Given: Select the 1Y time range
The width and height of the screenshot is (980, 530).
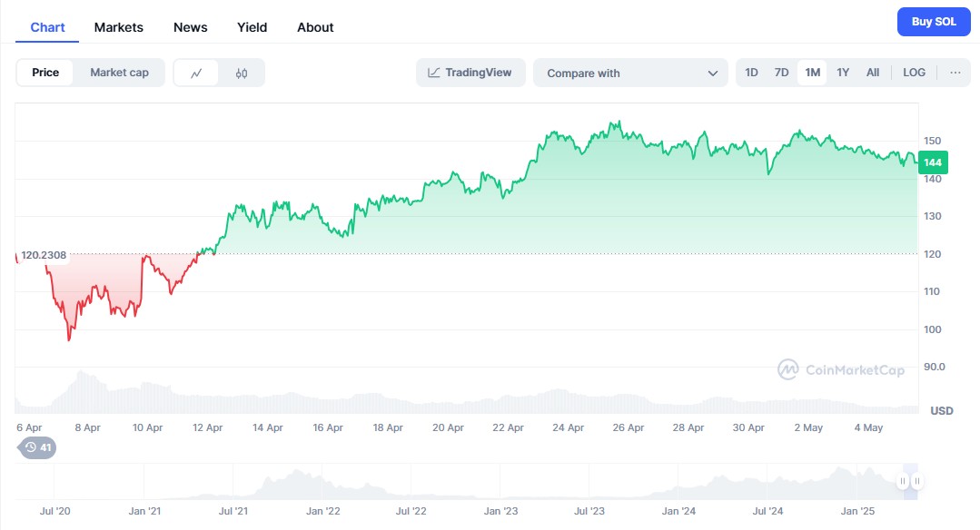Looking at the screenshot, I should coord(843,73).
